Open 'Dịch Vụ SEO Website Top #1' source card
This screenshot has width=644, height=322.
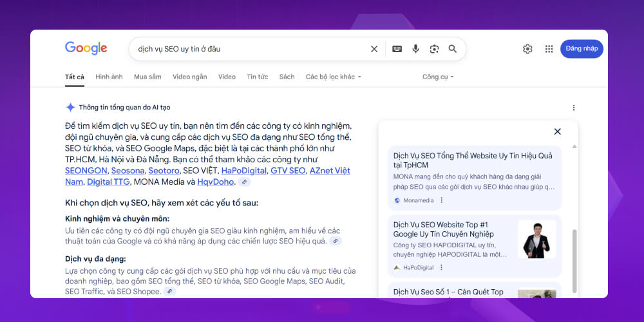475,245
